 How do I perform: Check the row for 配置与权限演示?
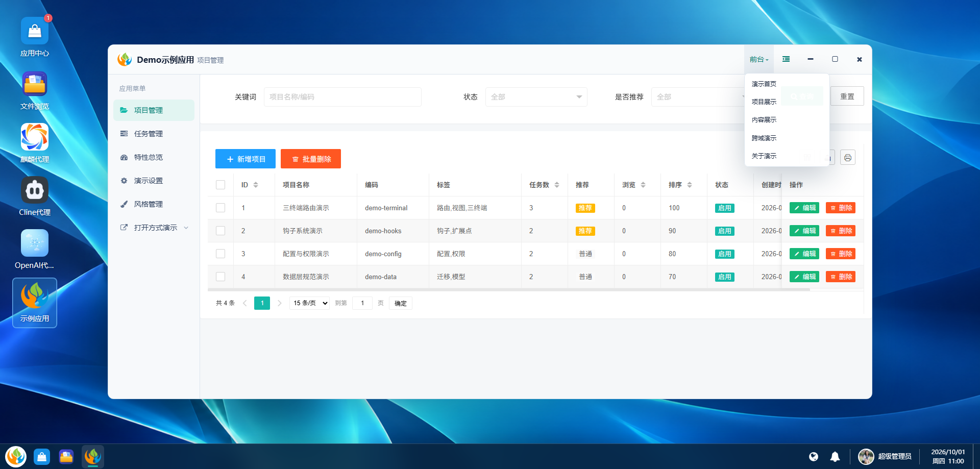pyautogui.click(x=220, y=254)
